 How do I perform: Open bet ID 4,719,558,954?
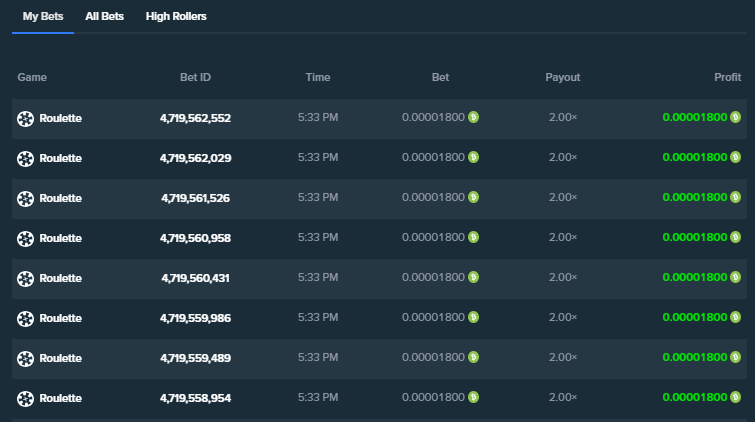pyautogui.click(x=195, y=398)
